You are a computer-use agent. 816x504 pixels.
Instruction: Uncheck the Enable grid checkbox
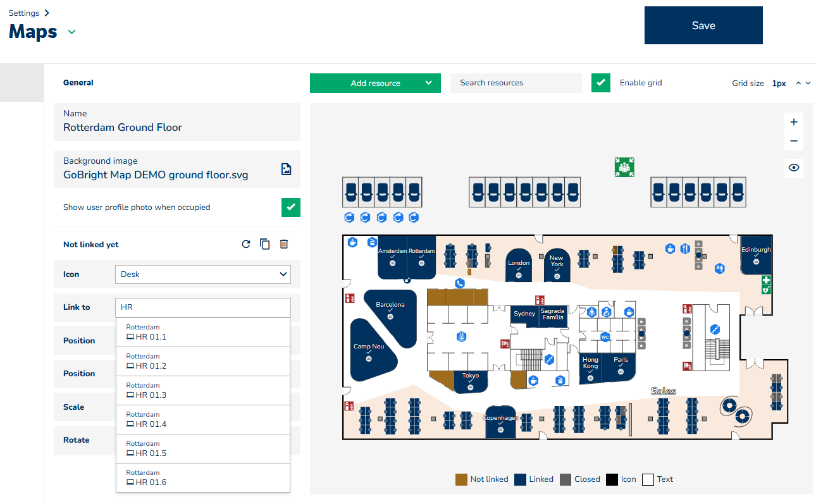(x=600, y=83)
